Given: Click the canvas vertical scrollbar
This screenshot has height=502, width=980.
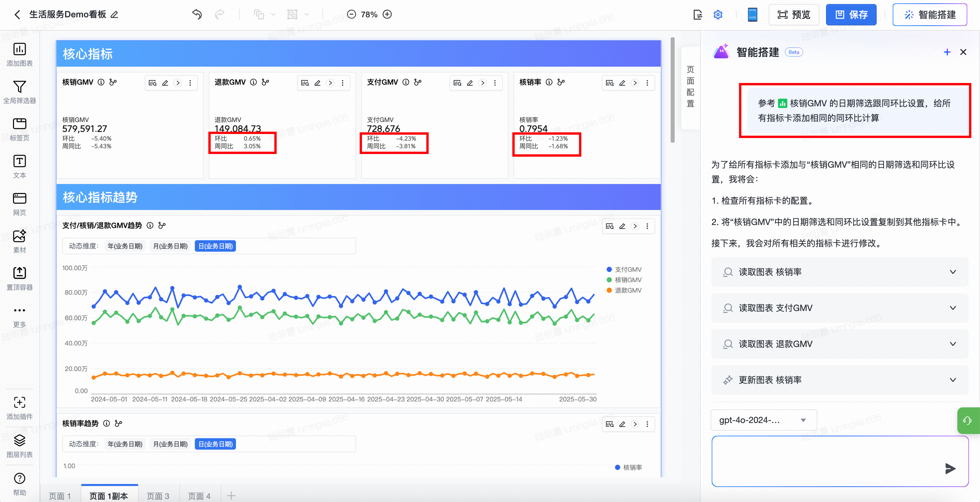Looking at the screenshot, I should (x=672, y=90).
